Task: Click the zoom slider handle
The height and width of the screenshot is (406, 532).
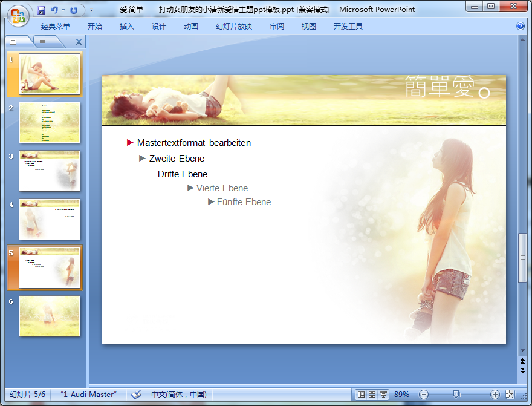Action: coord(456,395)
